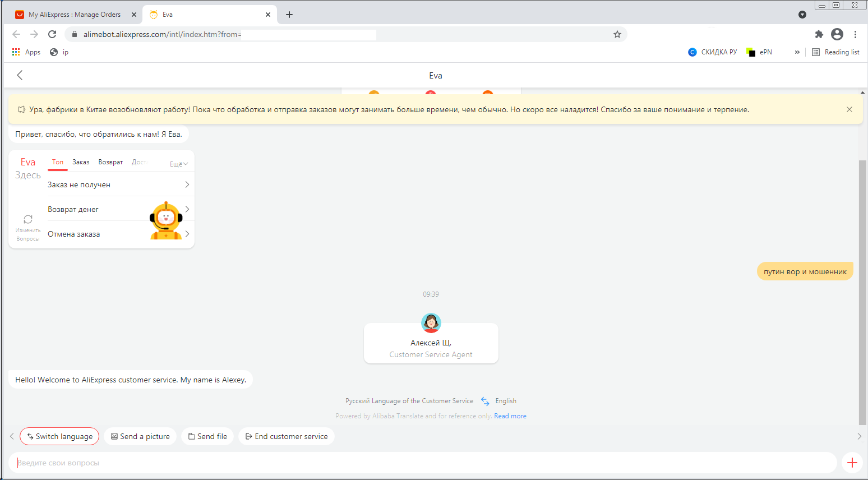This screenshot has height=480, width=868.
Task: Close the yellow announcement banner
Action: click(x=849, y=109)
